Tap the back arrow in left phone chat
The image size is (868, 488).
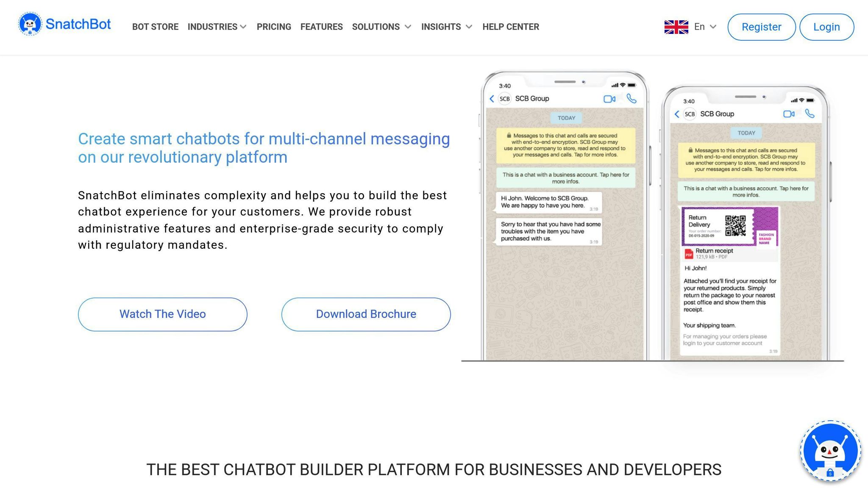click(492, 99)
